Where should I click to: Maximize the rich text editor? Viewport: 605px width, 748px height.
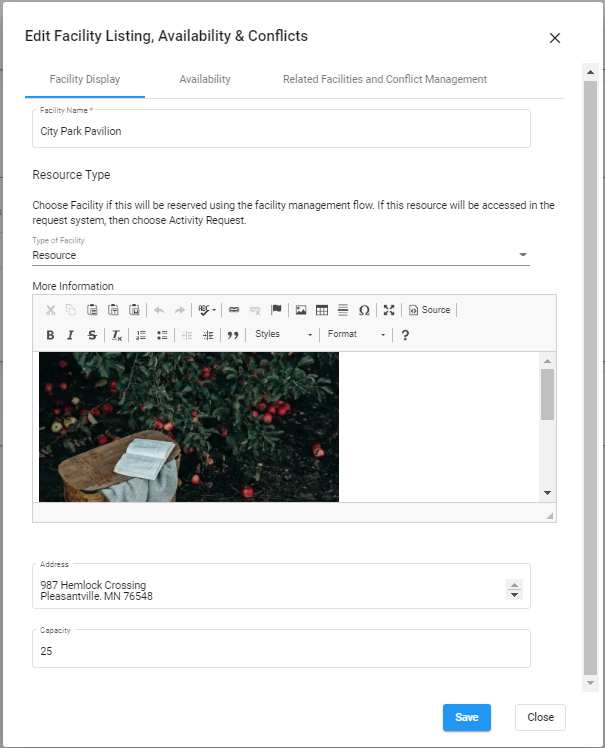[389, 310]
